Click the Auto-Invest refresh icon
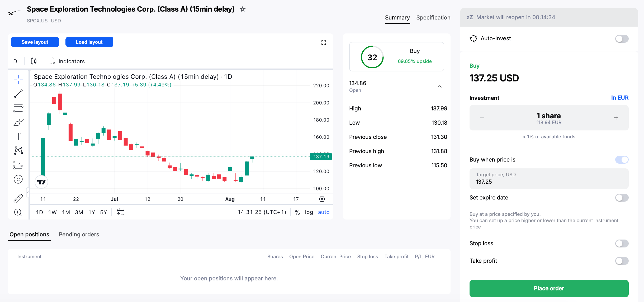 [473, 39]
